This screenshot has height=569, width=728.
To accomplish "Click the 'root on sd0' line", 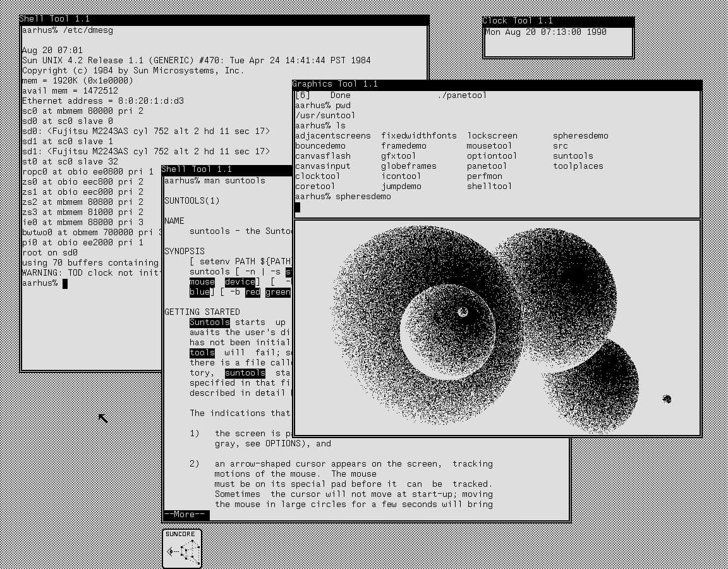I will pos(50,253).
